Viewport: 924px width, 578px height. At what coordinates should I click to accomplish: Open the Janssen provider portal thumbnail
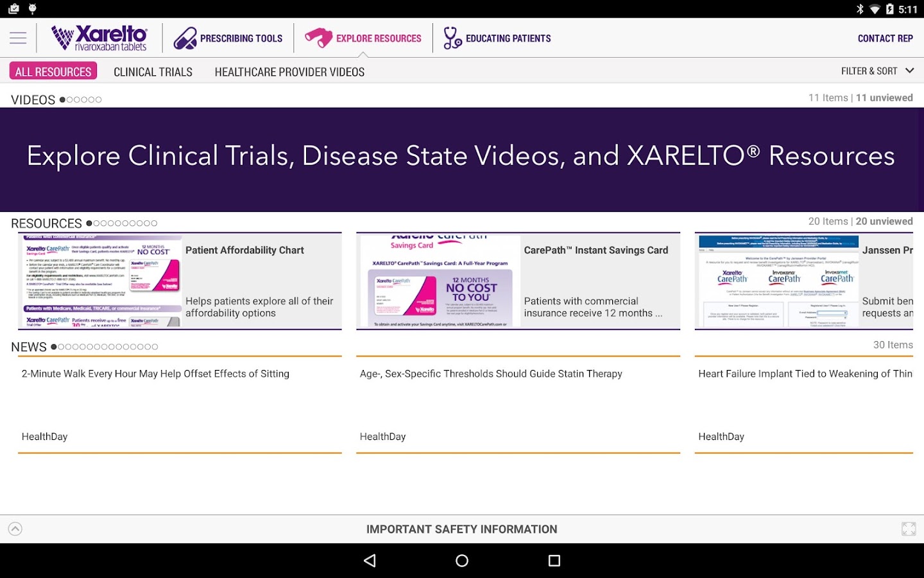778,281
